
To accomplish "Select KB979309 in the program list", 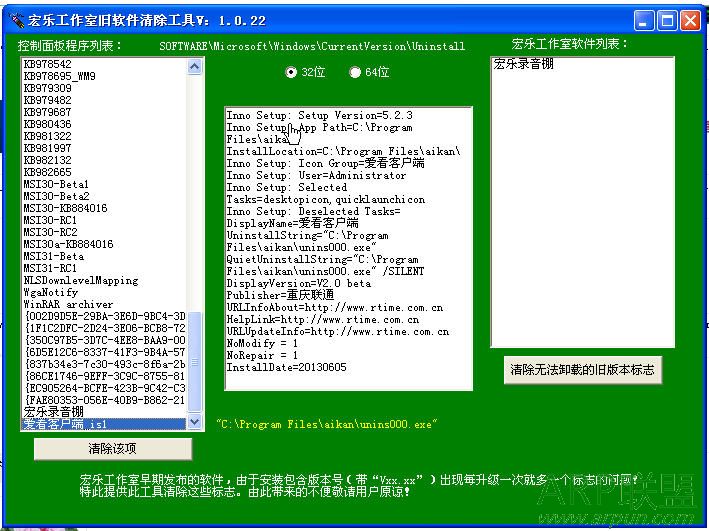I will [x=104, y=88].
